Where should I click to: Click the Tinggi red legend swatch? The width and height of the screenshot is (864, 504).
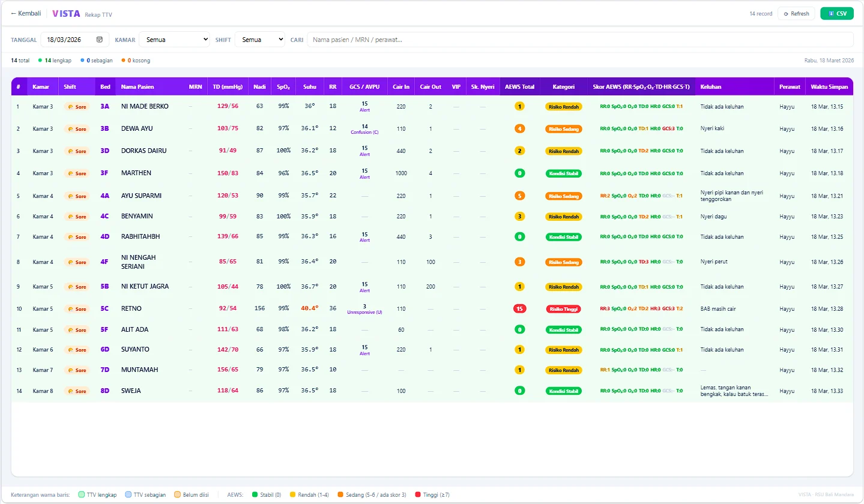click(418, 495)
